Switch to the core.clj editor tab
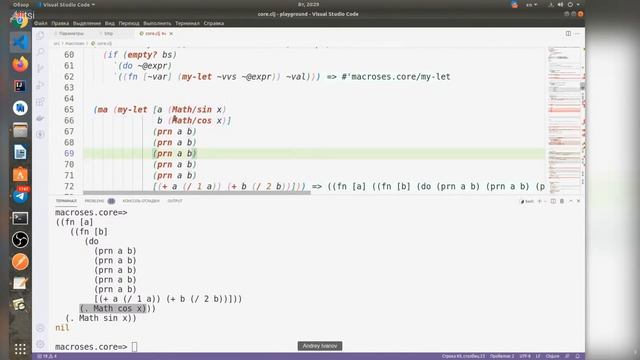This screenshot has width=640, height=360. click(153, 33)
